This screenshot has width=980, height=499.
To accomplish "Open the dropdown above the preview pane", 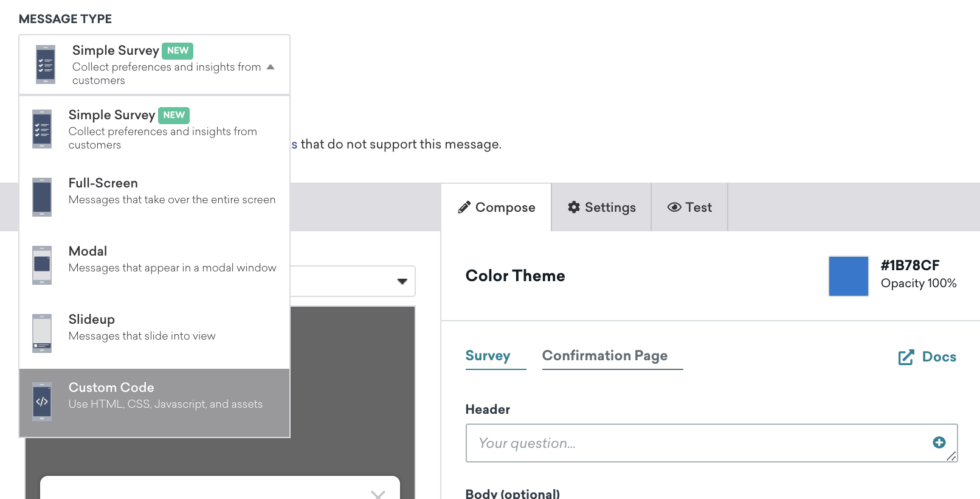I will coord(401,281).
